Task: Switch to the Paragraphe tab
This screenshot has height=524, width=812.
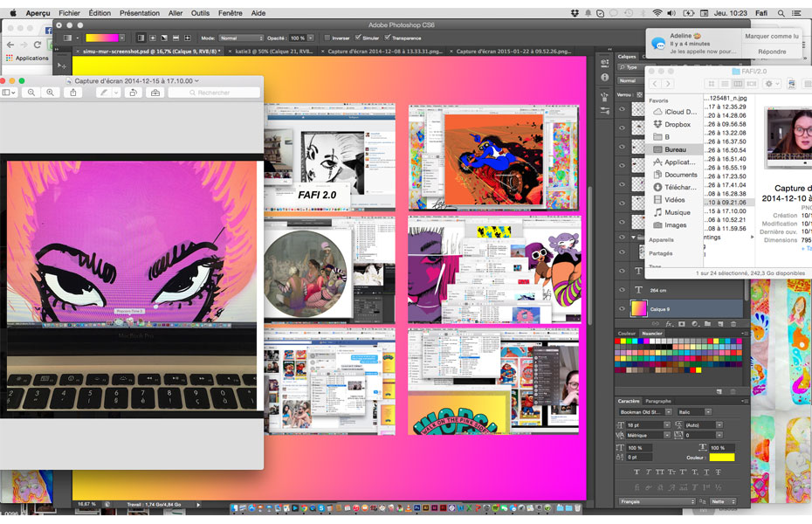Action: [x=658, y=401]
